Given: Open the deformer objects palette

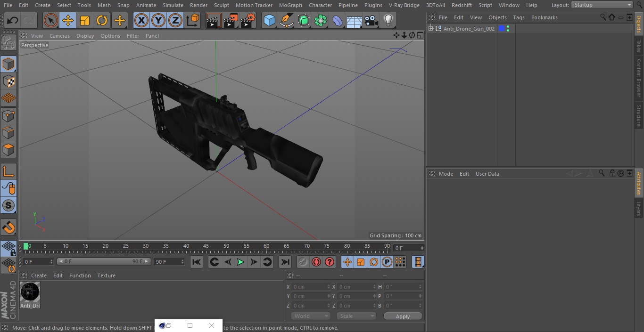Looking at the screenshot, I should (338, 20).
